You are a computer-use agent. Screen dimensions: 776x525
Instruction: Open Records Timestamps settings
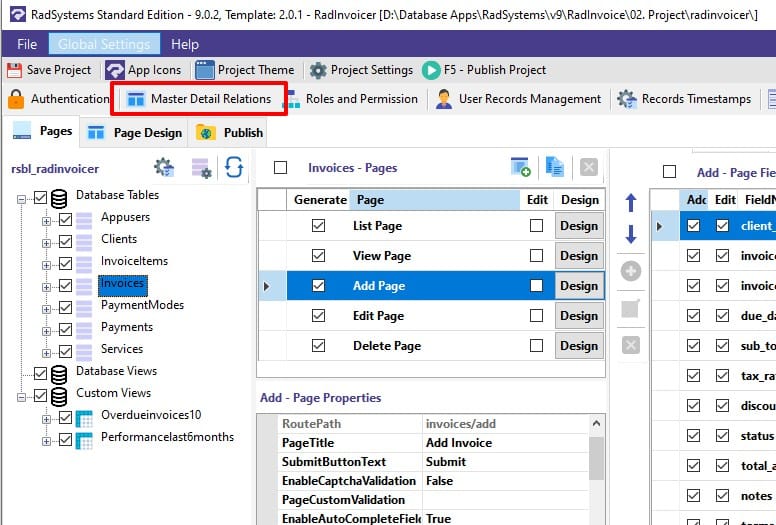(x=684, y=99)
